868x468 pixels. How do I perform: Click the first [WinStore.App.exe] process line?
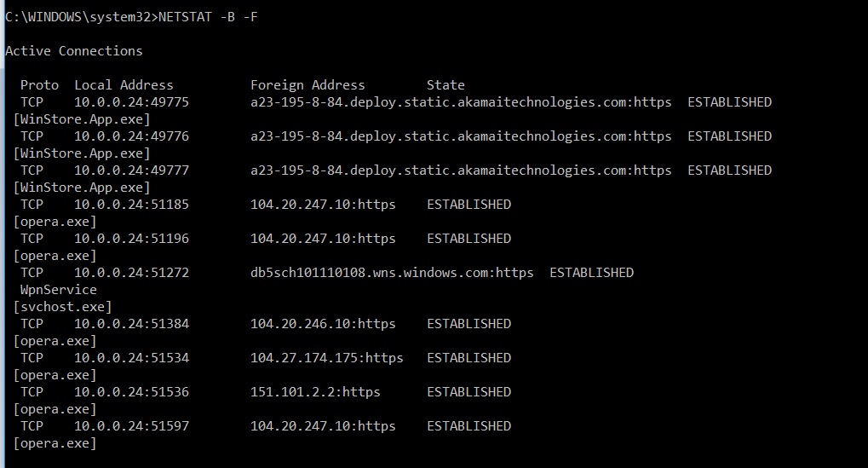pos(82,119)
